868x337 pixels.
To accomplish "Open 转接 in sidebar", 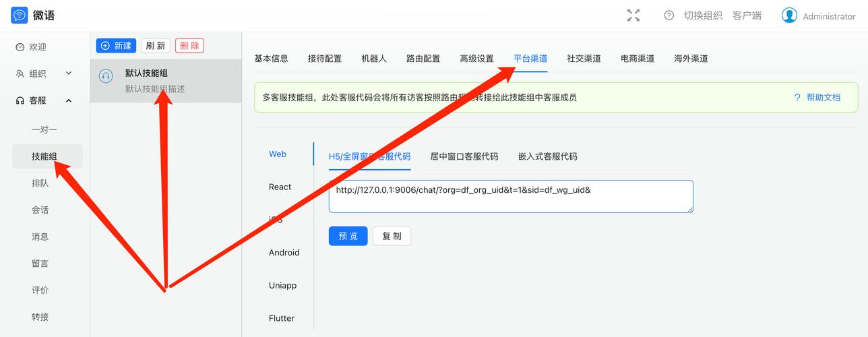I will (x=40, y=317).
